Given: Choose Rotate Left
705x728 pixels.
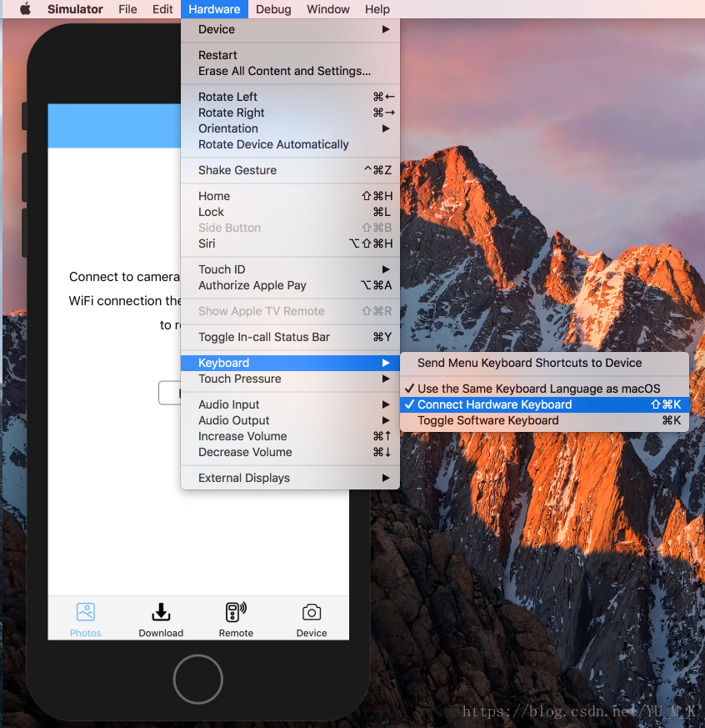Looking at the screenshot, I should click(x=290, y=97).
